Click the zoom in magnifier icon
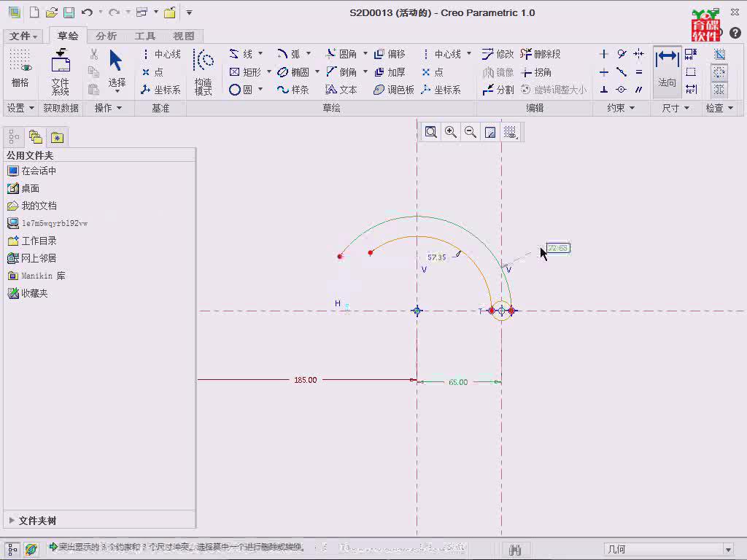This screenshot has width=747, height=560. [451, 132]
